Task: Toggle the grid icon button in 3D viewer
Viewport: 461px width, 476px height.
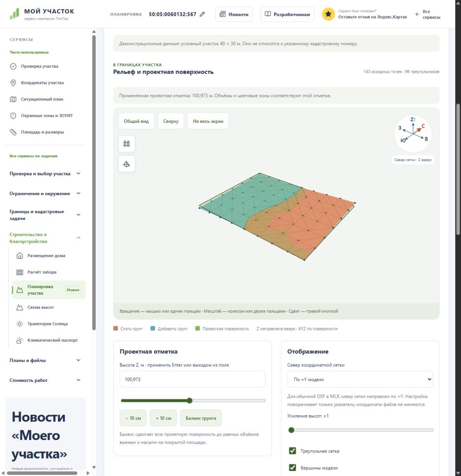Action: 126,144
